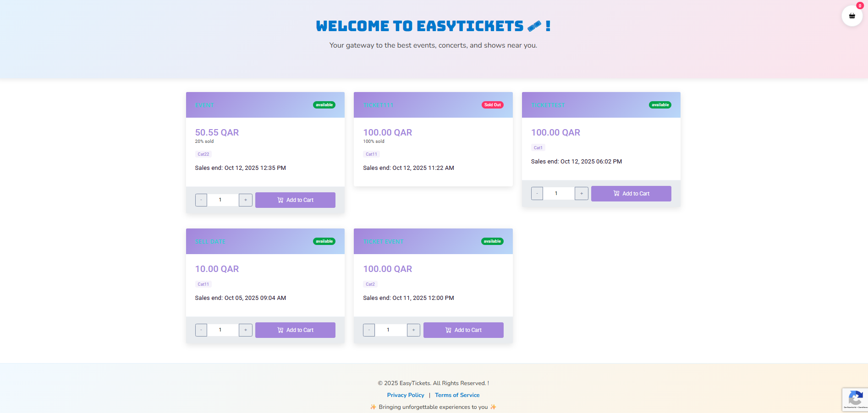Open the Terms of Service page
868x413 pixels.
(457, 395)
